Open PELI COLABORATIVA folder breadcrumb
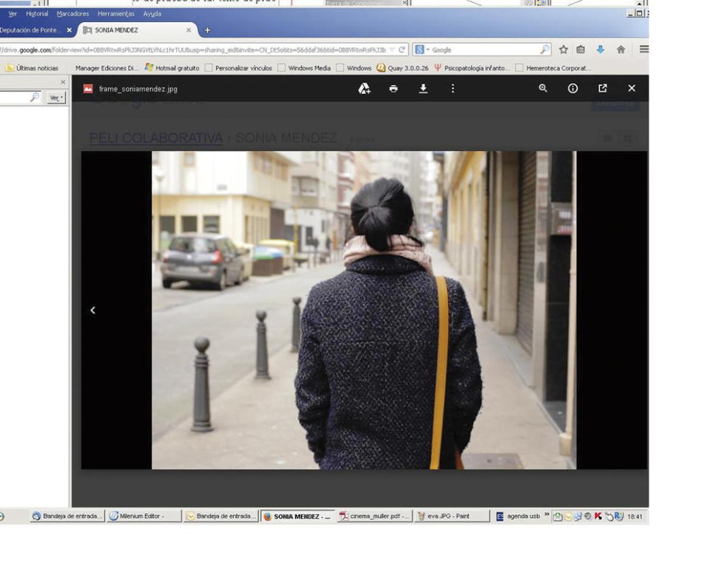 156,138
